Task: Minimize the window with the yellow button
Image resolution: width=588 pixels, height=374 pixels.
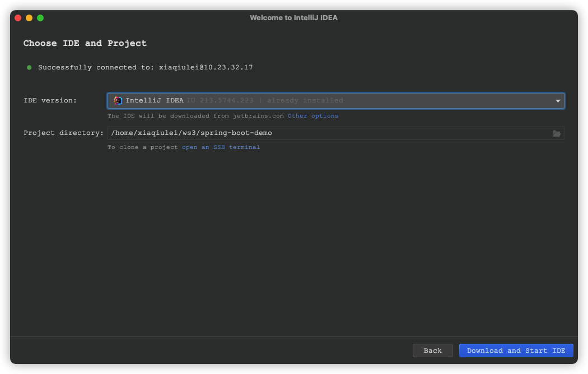Action: (x=29, y=17)
